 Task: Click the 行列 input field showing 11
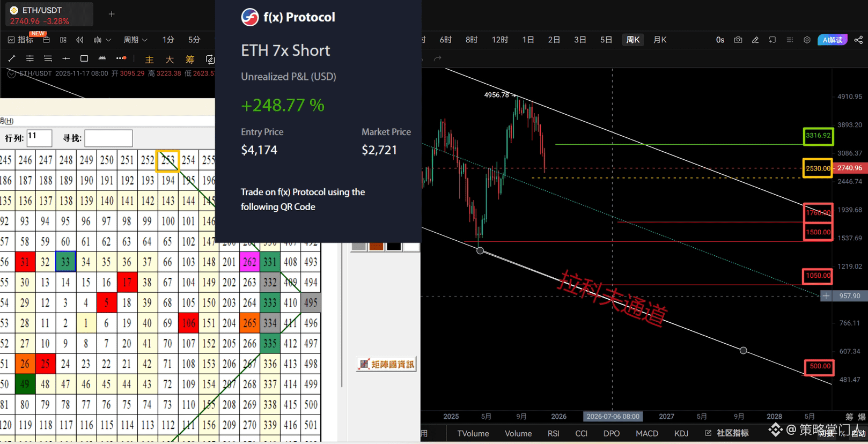point(39,138)
